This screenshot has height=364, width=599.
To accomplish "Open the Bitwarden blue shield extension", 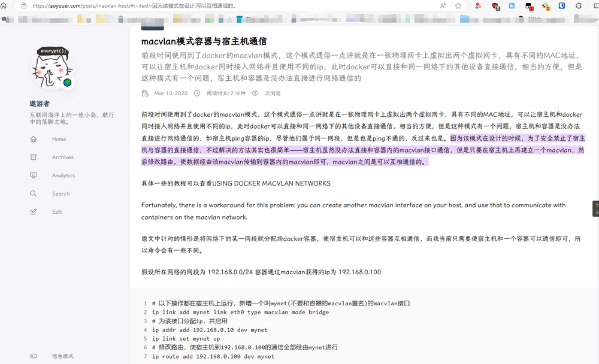I will pyautogui.click(x=562, y=5).
